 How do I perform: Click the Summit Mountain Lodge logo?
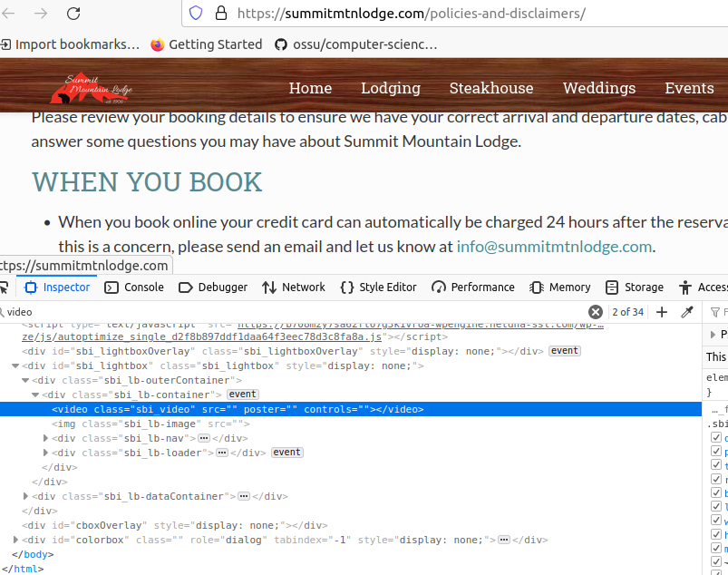pyautogui.click(x=92, y=88)
